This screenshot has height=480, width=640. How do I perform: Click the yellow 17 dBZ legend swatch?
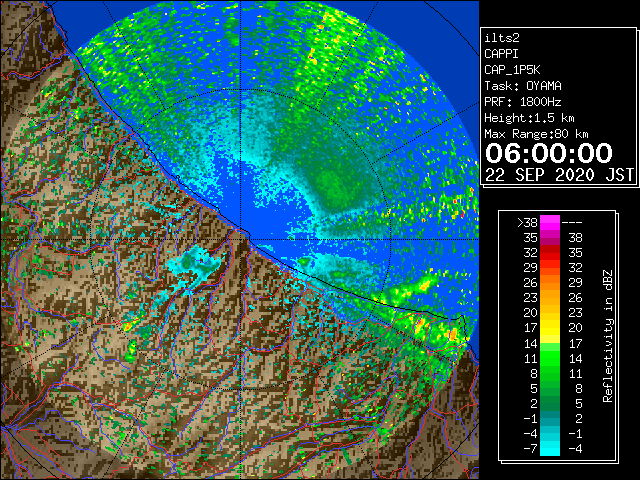[550, 328]
